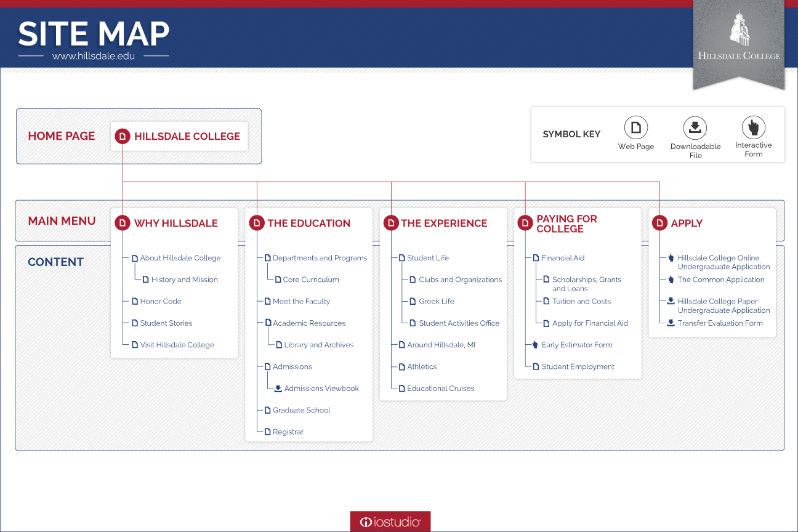Select Financial Aid
The image size is (798, 532).
pos(563,258)
